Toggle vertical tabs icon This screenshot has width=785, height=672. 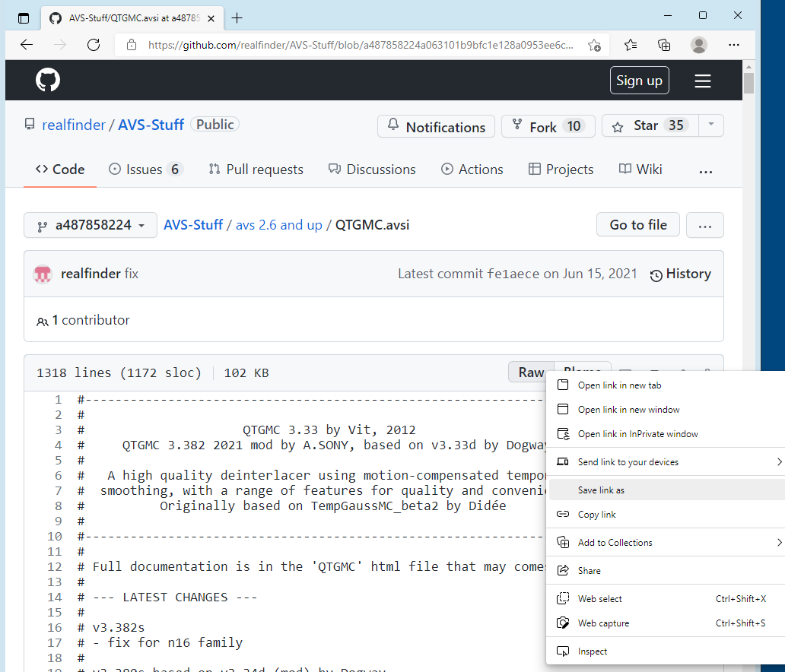[24, 18]
